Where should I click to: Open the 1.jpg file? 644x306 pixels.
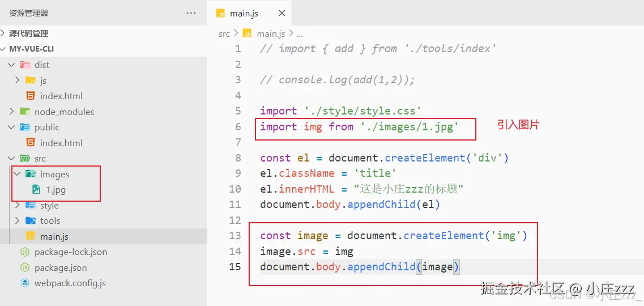click(56, 190)
